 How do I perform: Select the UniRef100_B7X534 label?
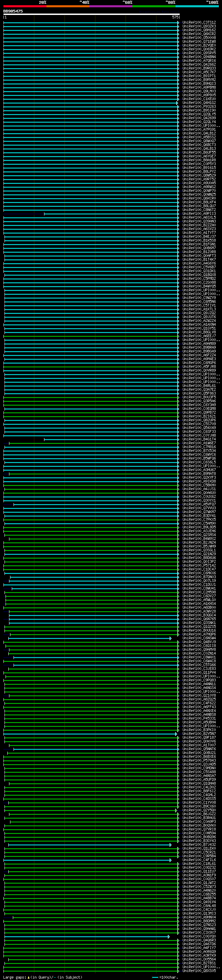pos(199,451)
